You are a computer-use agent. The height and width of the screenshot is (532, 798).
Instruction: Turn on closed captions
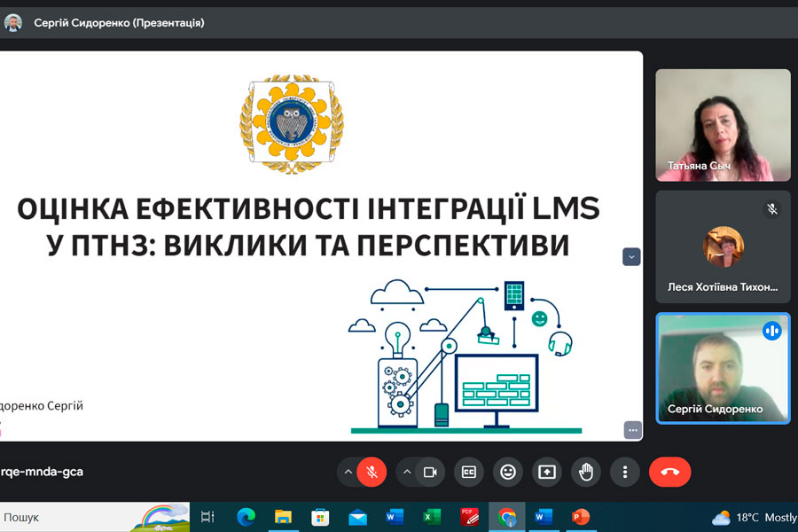(x=469, y=472)
